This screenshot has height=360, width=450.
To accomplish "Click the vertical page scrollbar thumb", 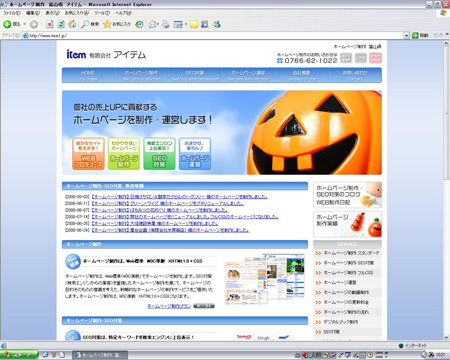I will coord(446,112).
